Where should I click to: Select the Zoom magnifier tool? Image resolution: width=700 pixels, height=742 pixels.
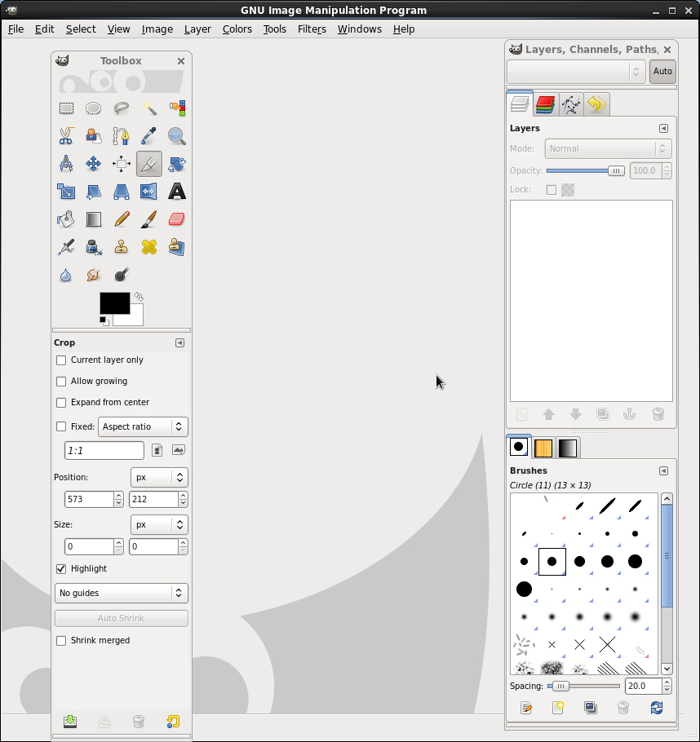(x=177, y=136)
